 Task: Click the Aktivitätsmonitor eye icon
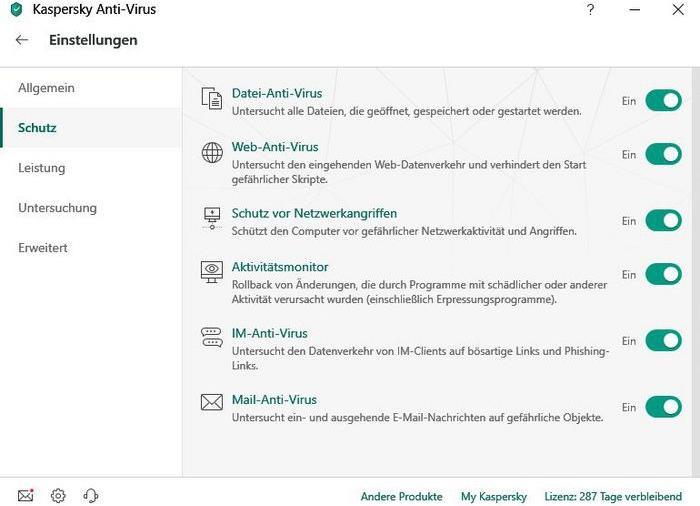(x=212, y=272)
